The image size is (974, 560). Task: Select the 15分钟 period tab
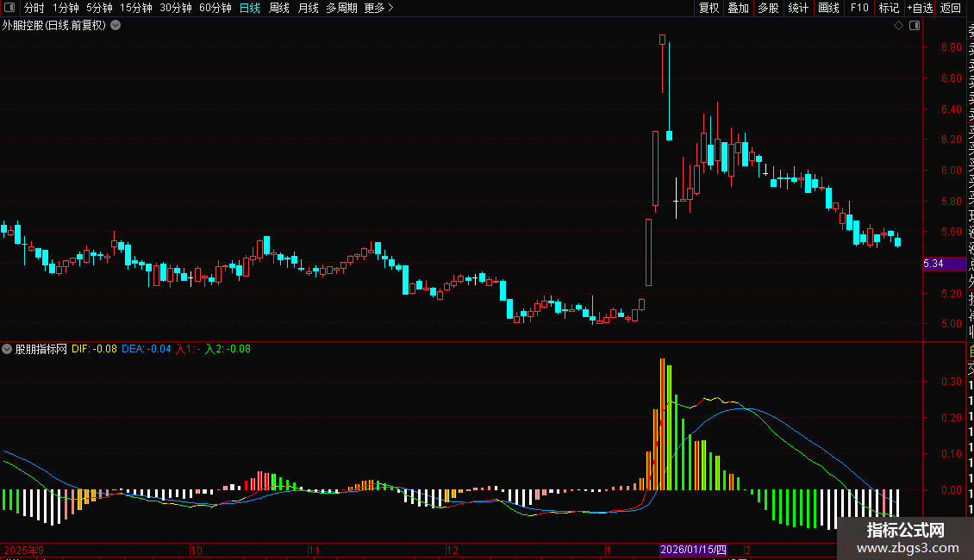pos(136,8)
